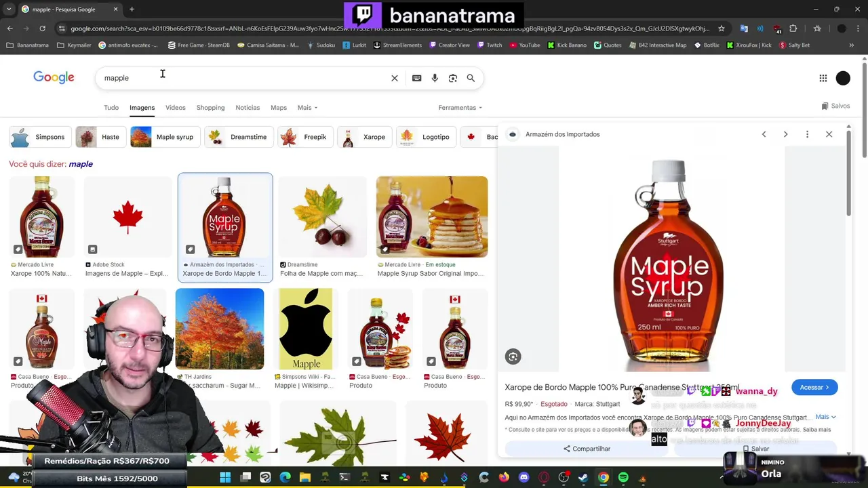Go to the next image in preview
Image resolution: width=868 pixels, height=488 pixels.
pos(785,134)
